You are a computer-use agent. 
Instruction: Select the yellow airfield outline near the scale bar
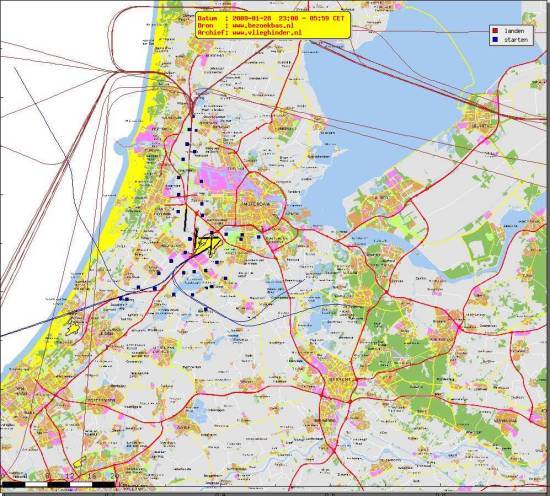[x=80, y=462]
